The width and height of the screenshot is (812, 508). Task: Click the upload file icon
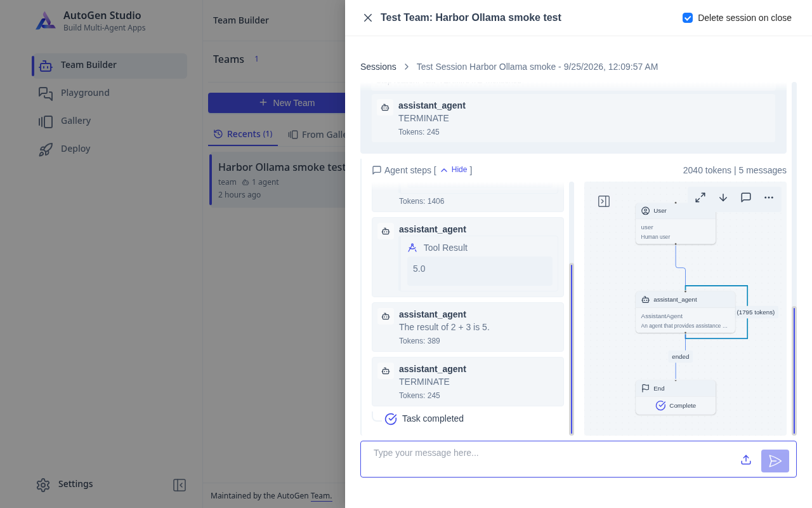746,460
